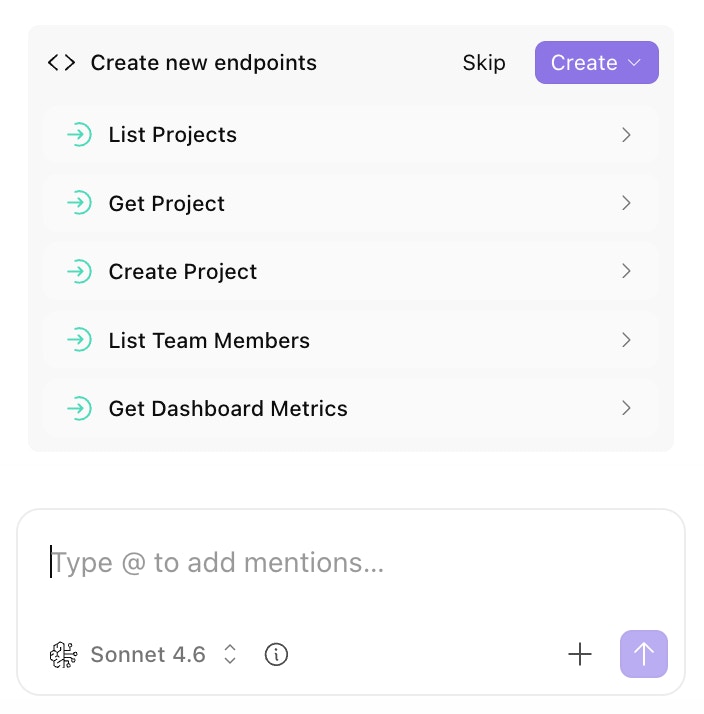Select the Create Project endpoint text
The height and width of the screenshot is (714, 704).
(183, 272)
